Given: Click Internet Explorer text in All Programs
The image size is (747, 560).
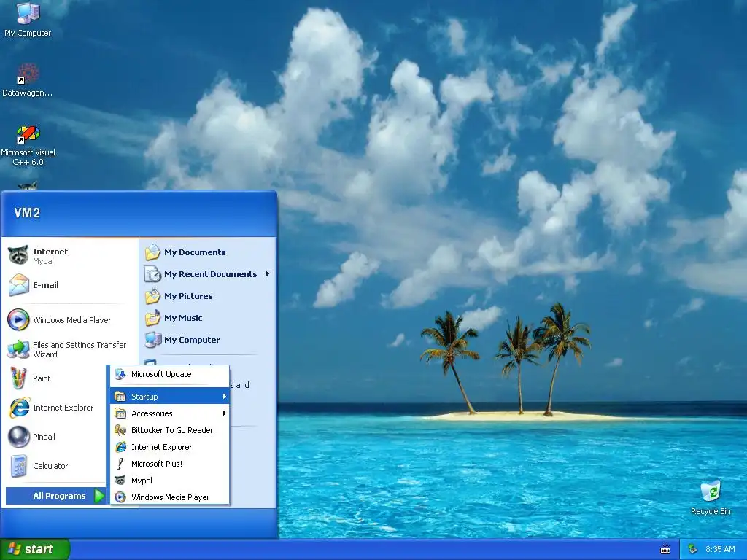Looking at the screenshot, I should point(161,447).
